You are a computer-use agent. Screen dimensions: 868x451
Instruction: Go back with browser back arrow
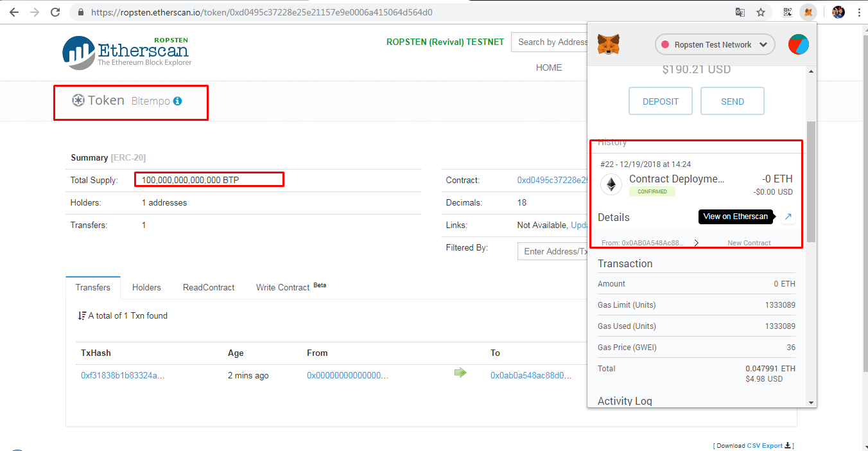tap(13, 12)
